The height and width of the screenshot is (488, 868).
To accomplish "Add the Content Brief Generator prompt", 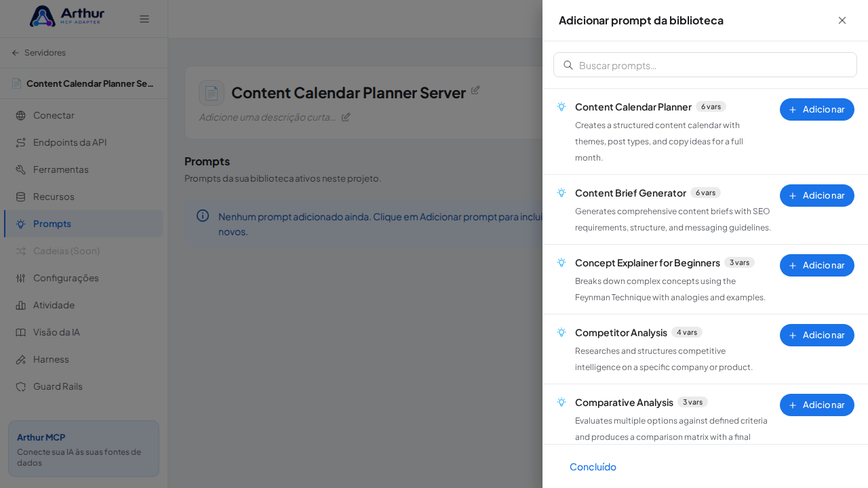I will [817, 195].
